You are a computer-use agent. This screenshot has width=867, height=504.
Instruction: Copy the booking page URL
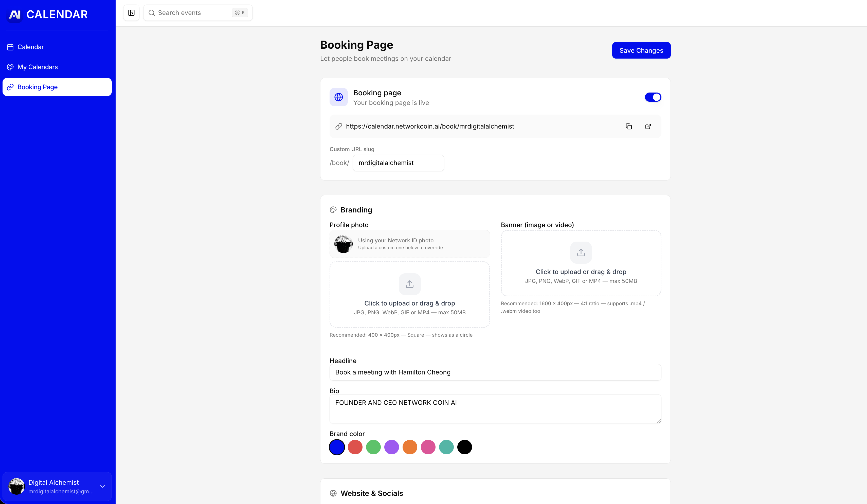pos(629,126)
